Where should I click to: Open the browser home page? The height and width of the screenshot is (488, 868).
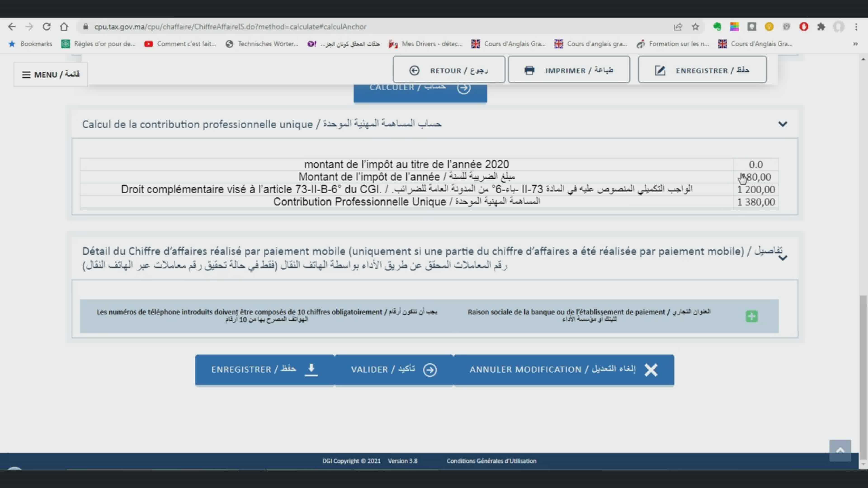[x=64, y=27]
